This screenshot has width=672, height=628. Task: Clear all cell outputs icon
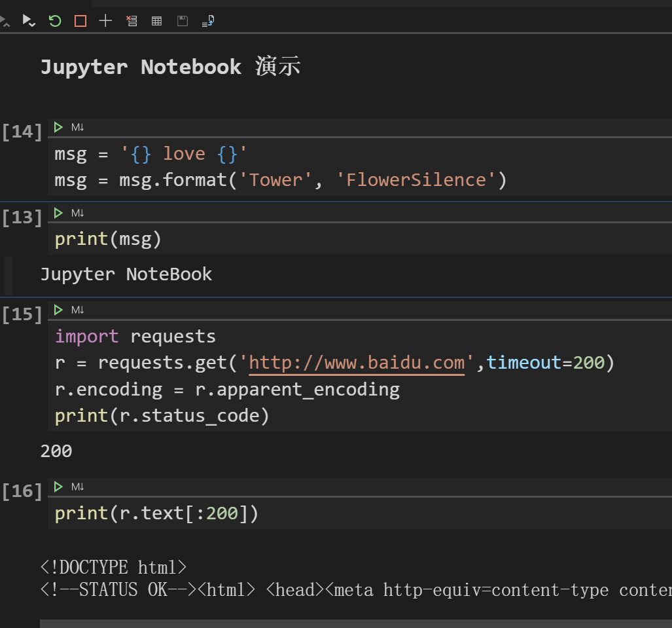[x=132, y=21]
